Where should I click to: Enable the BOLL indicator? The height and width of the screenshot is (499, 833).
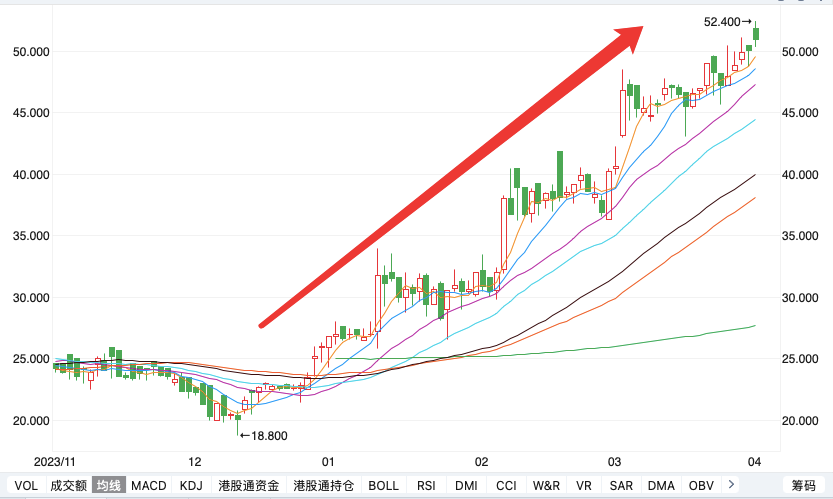click(384, 486)
